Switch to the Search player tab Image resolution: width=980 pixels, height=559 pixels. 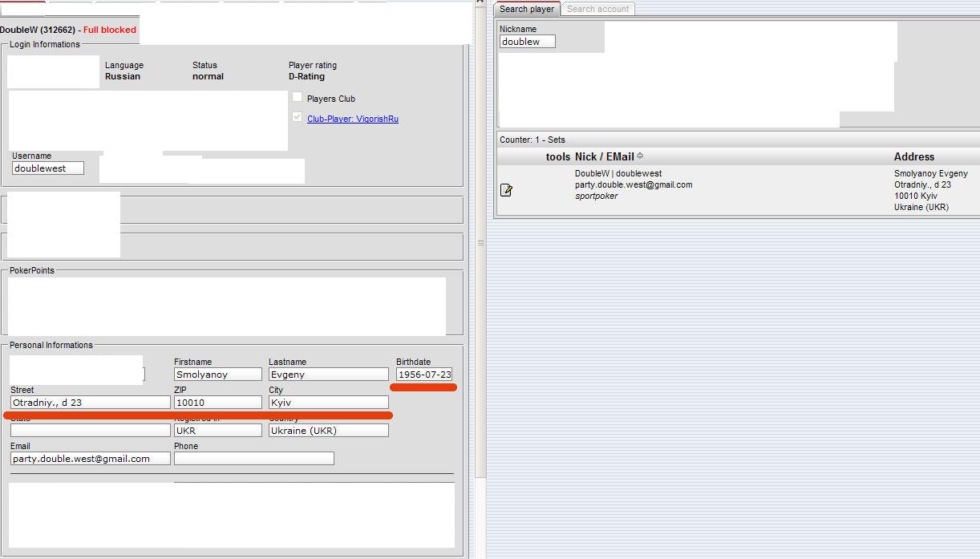pyautogui.click(x=526, y=9)
